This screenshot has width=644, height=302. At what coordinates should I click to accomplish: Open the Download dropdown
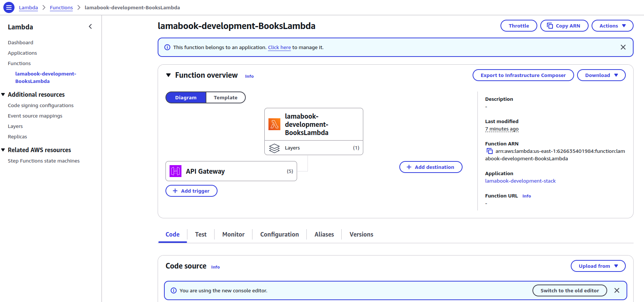(x=601, y=75)
